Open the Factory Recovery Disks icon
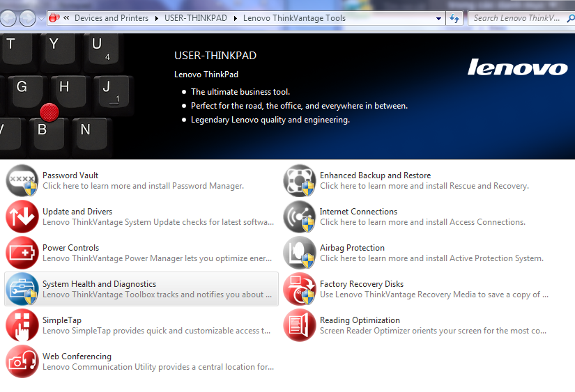Image resolution: width=575 pixels, height=392 pixels. tap(299, 289)
